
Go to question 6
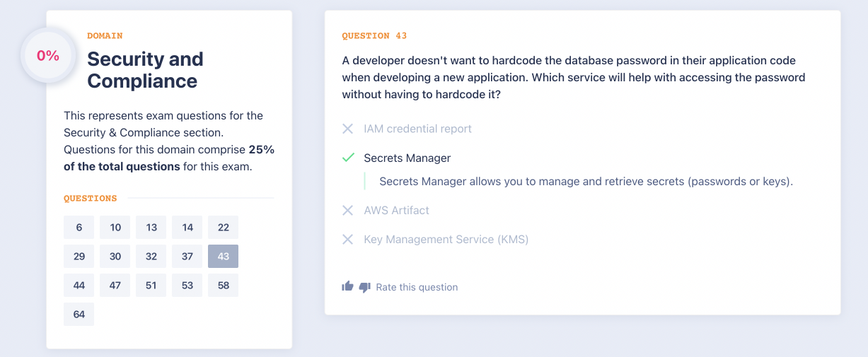click(x=79, y=228)
